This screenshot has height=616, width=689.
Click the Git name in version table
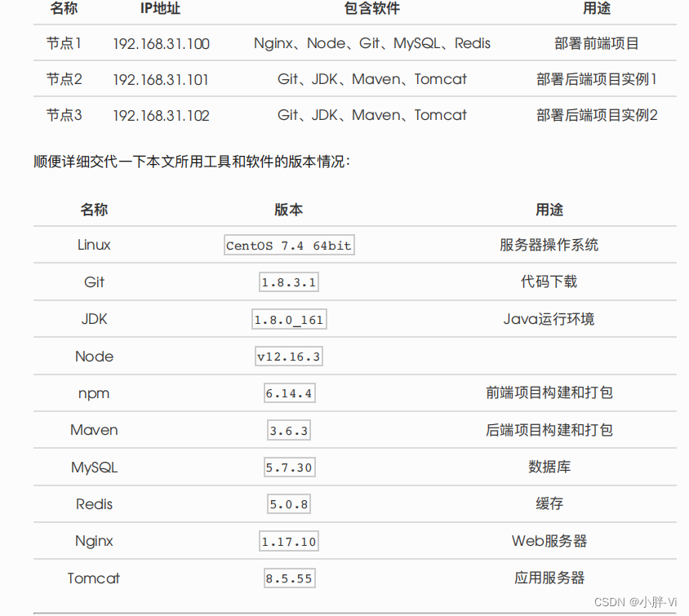(x=94, y=281)
